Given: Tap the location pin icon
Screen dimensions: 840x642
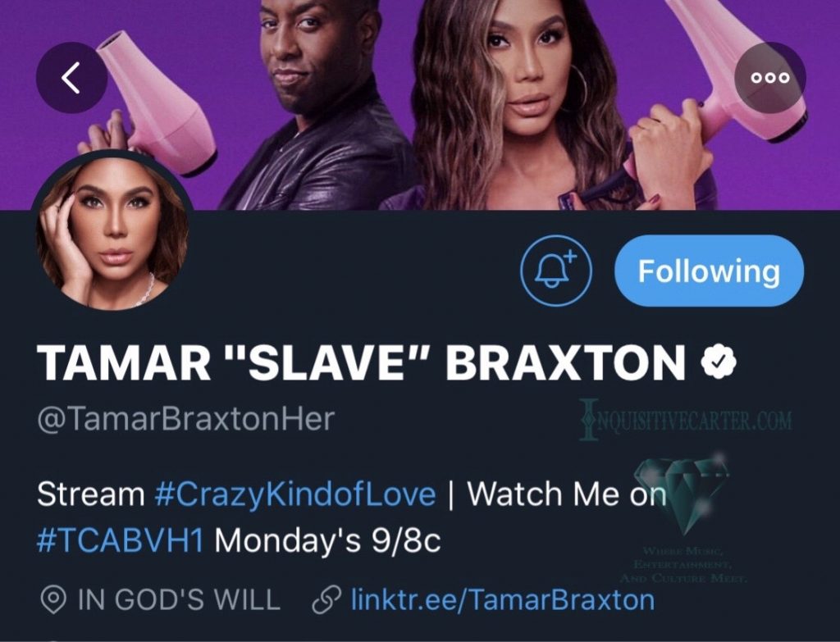Looking at the screenshot, I should point(53,599).
